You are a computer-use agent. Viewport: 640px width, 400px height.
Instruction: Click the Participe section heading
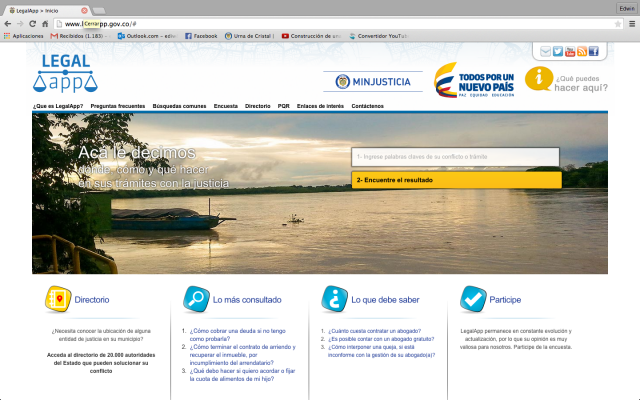[505, 300]
